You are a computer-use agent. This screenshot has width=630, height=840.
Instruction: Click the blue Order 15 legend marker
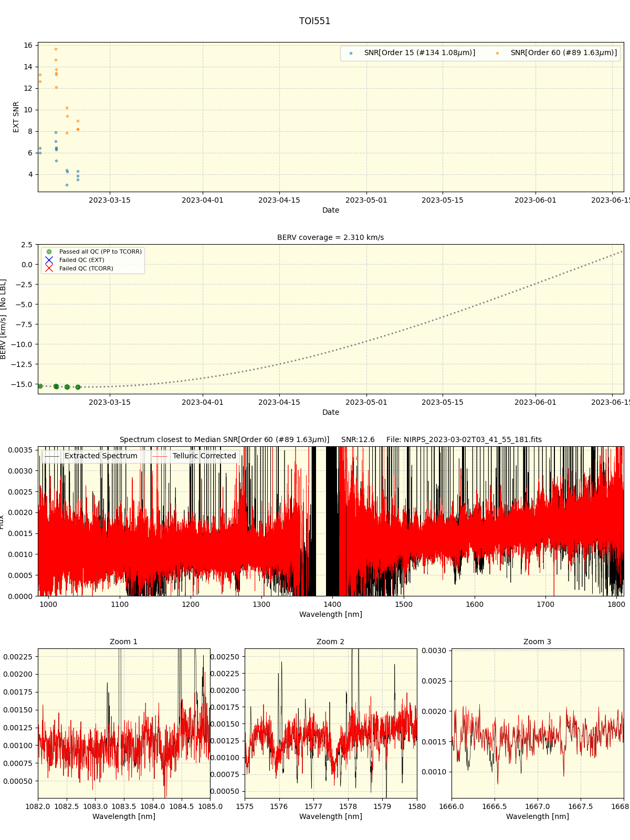351,53
